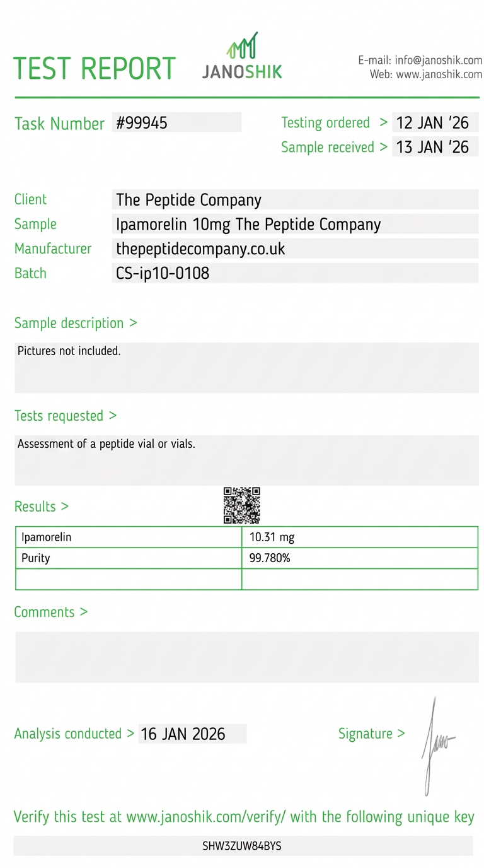Screen dimensions: 484x868
Task: Click the QR code image
Action: [242, 505]
